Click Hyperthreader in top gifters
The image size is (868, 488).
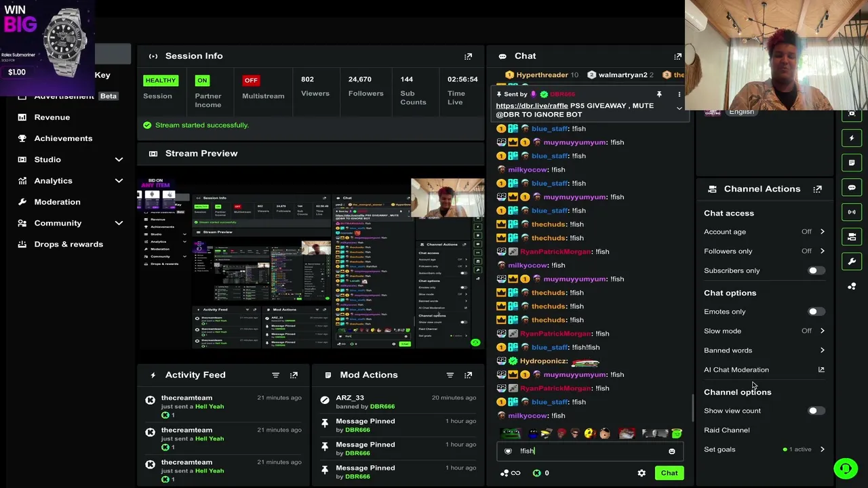(542, 75)
